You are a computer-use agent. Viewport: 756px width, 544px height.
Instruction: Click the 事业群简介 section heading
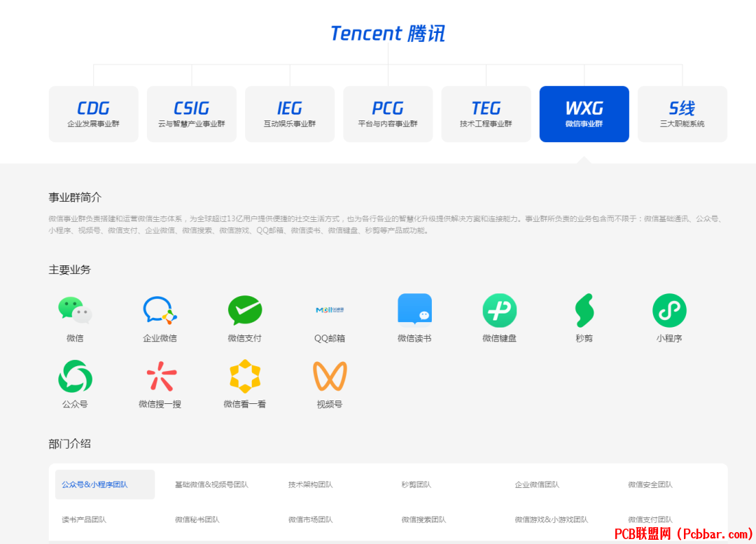point(75,197)
